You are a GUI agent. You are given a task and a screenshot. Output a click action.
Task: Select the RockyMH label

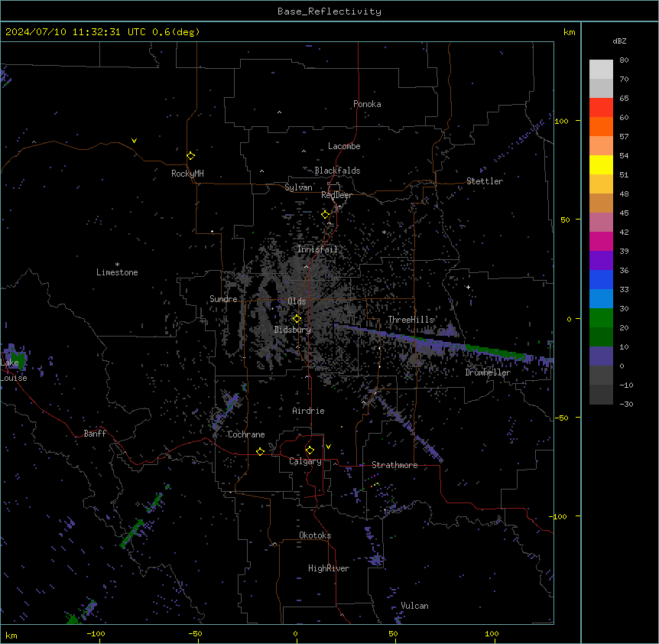click(x=187, y=174)
